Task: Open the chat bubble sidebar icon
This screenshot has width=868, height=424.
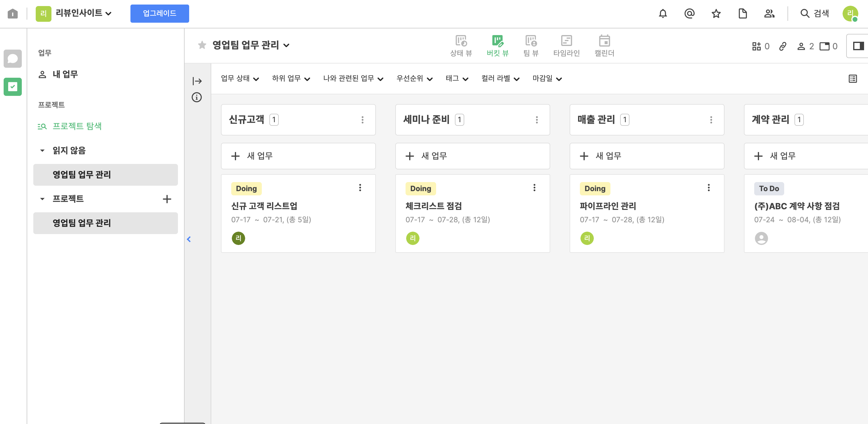Action: click(13, 59)
